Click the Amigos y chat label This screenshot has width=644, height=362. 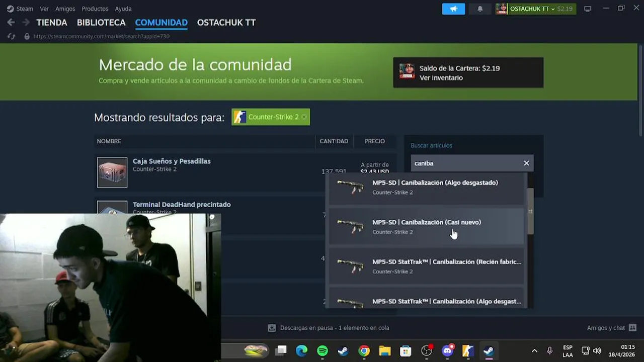point(606,328)
